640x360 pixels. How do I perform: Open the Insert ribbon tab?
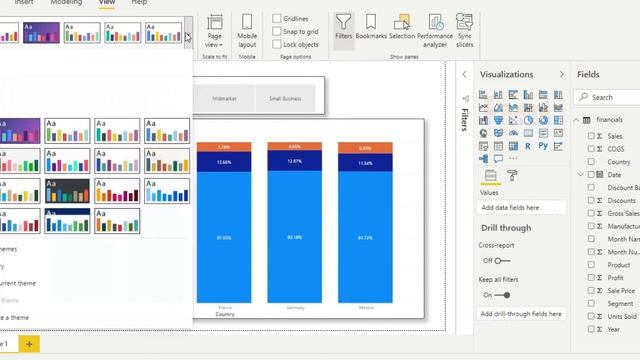pos(24,2)
